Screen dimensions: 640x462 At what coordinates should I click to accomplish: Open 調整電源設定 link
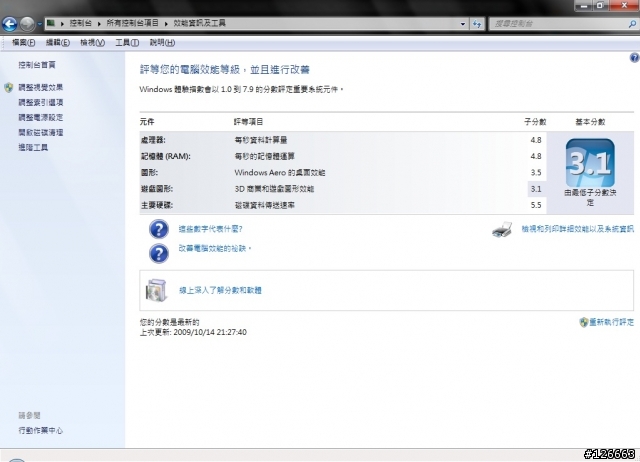pos(40,118)
